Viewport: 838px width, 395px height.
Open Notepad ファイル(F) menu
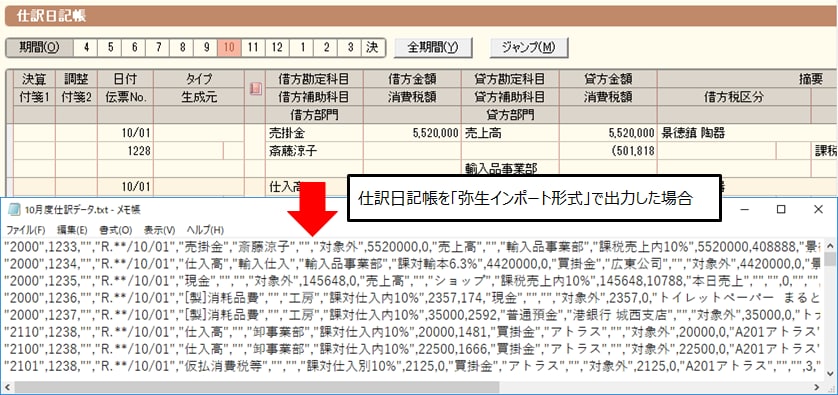pos(26,230)
